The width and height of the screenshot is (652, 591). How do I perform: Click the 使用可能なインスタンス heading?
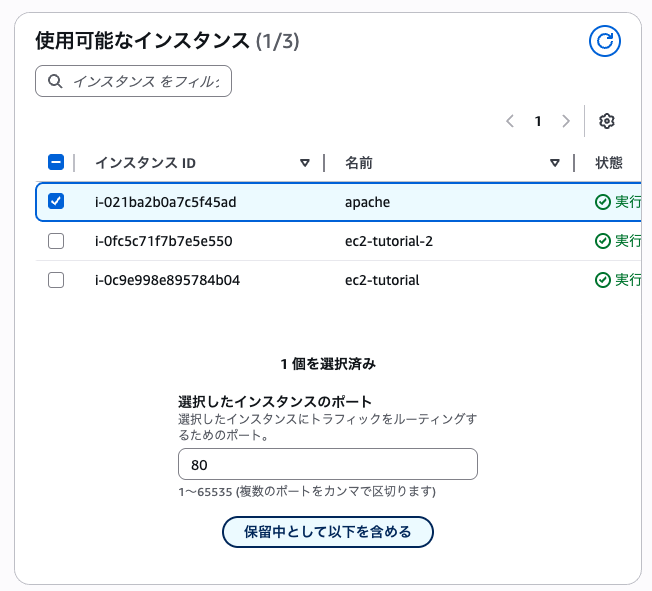pos(143,41)
